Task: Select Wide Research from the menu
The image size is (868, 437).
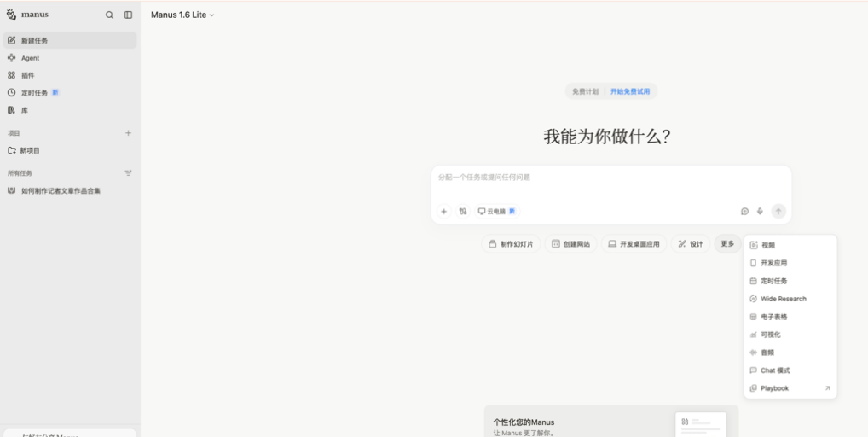Action: 790,299
